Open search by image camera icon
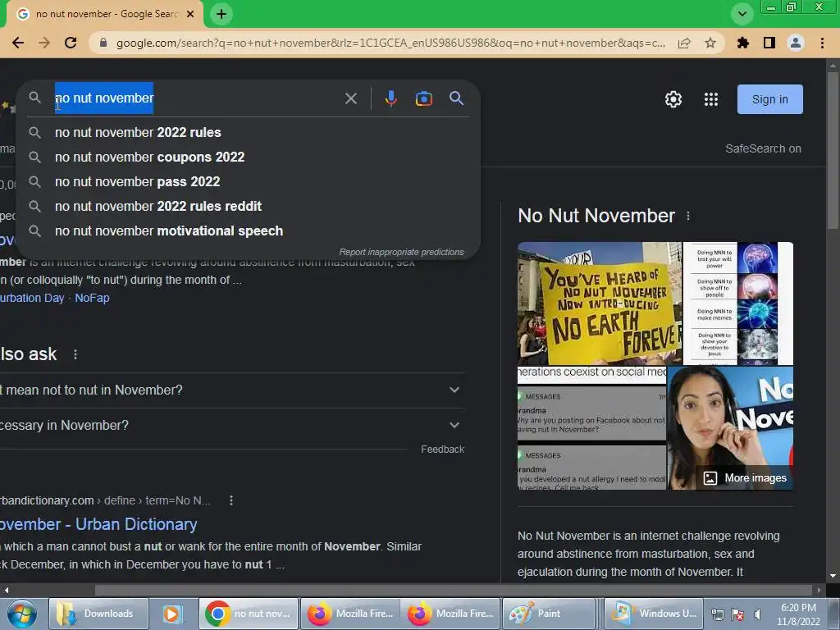Screen dimensions: 840x630 point(424,98)
